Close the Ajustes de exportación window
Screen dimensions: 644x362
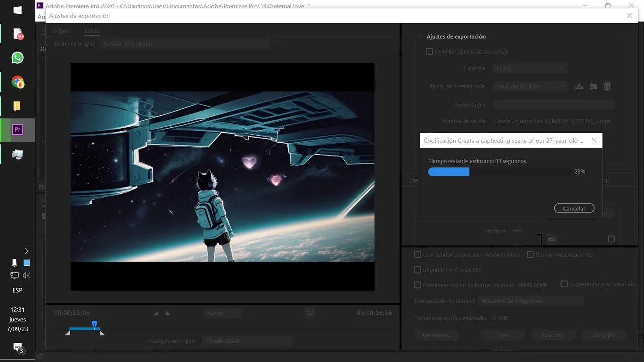(x=630, y=16)
